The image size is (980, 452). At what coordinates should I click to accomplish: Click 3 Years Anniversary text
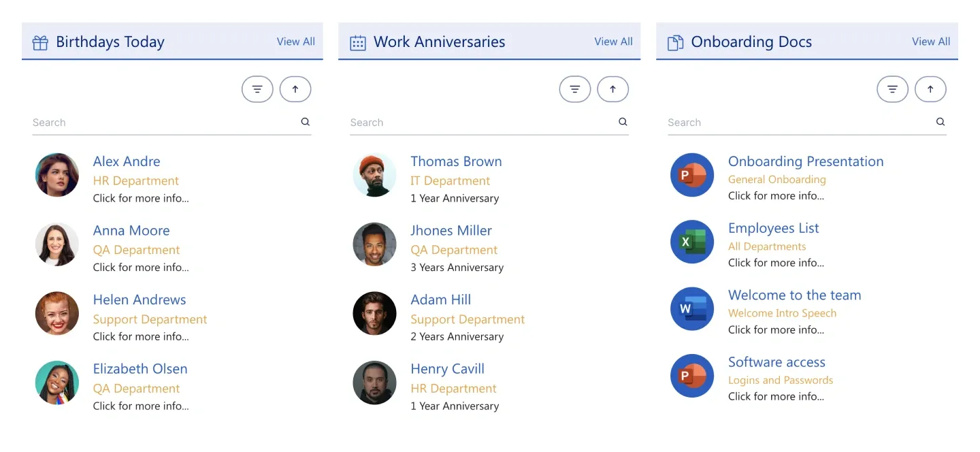457,268
